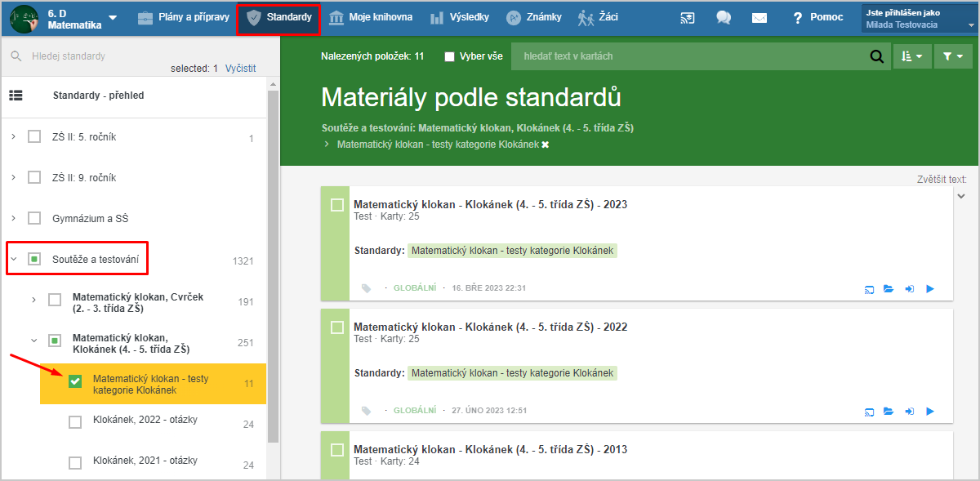Collapse the Matematický klokan, Klokánek node
This screenshot has width=980, height=481.
coord(33,341)
